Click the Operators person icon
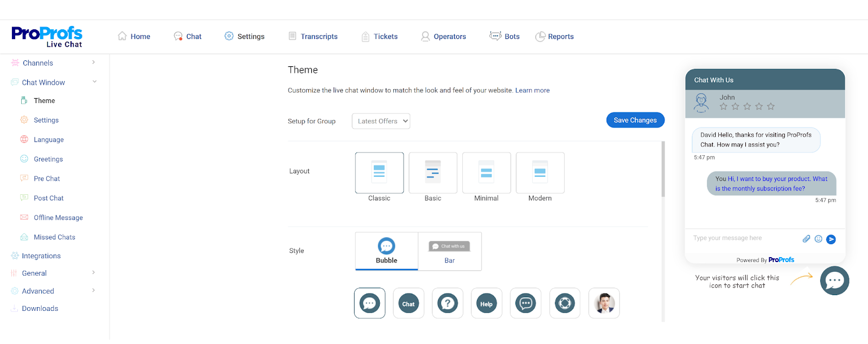868x344 pixels. click(x=425, y=36)
